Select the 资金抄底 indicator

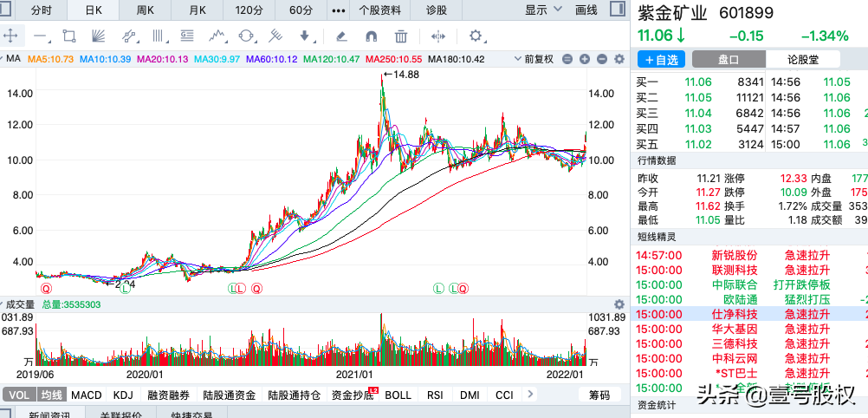click(351, 395)
